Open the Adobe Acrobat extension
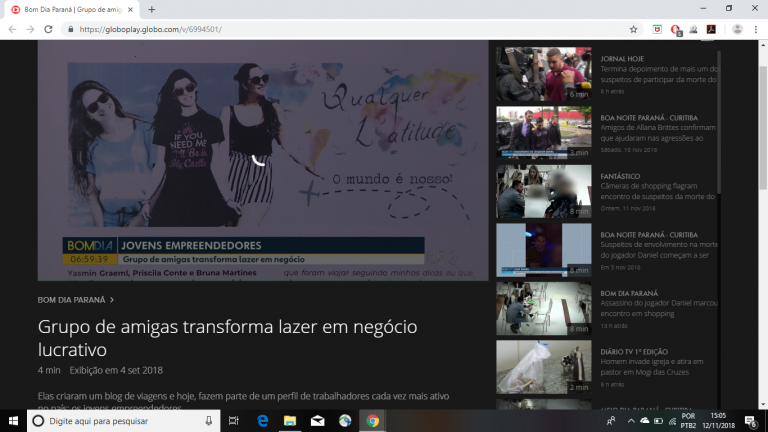The height and width of the screenshot is (432, 768). pyautogui.click(x=711, y=29)
